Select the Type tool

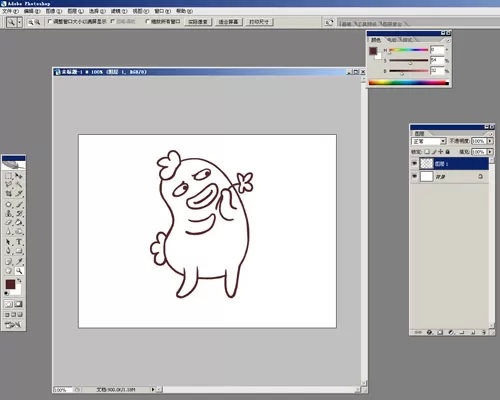[x=19, y=242]
